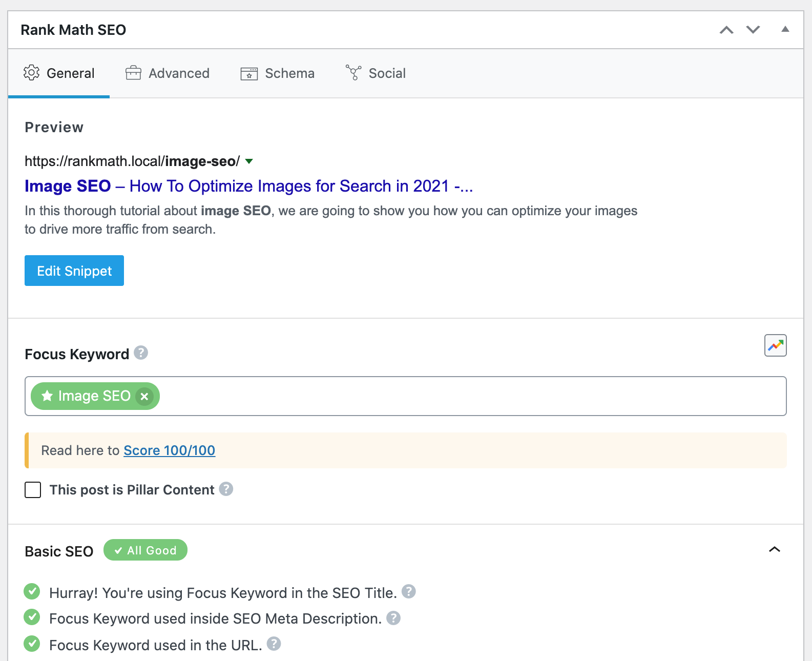Open the URL preview dropdown arrow
The width and height of the screenshot is (812, 661).
click(249, 161)
